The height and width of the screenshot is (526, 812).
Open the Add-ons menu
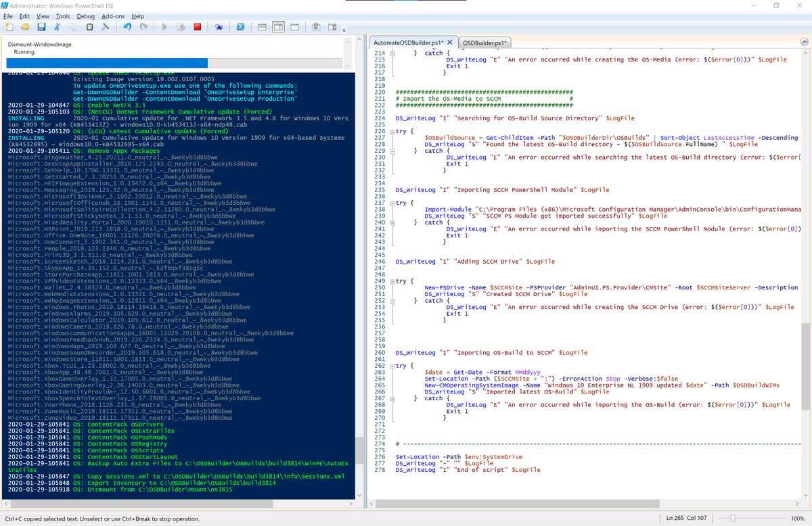[x=114, y=16]
